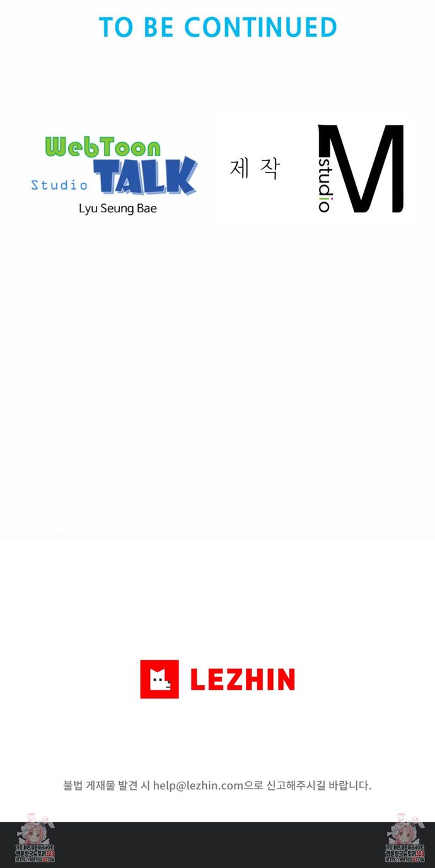Click the 제작 text between the logos
Screen dimensions: 435x868
click(x=255, y=168)
